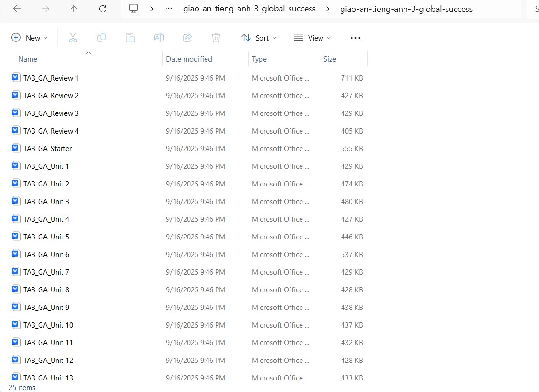Screen dimensions: 539x392
Task: Open the See more three-dots menu
Action: [x=355, y=38]
